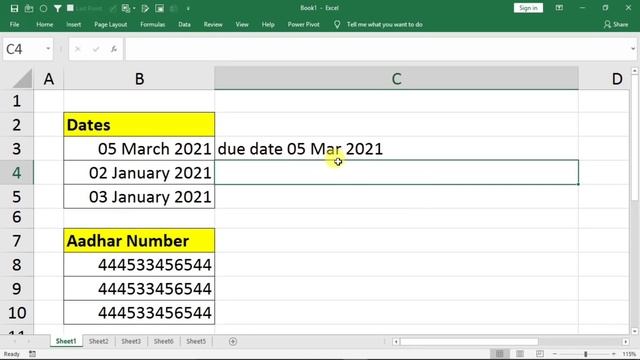The height and width of the screenshot is (360, 640).
Task: Select column A header
Action: (49, 78)
